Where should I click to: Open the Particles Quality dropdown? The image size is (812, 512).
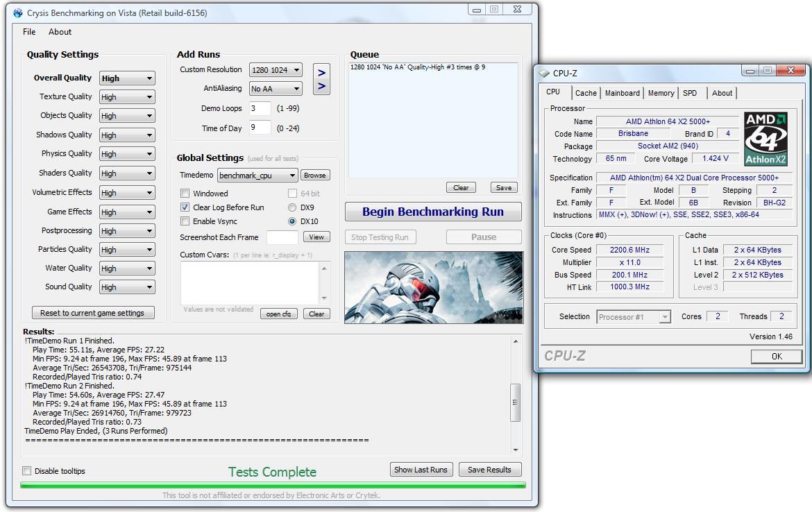pos(127,250)
